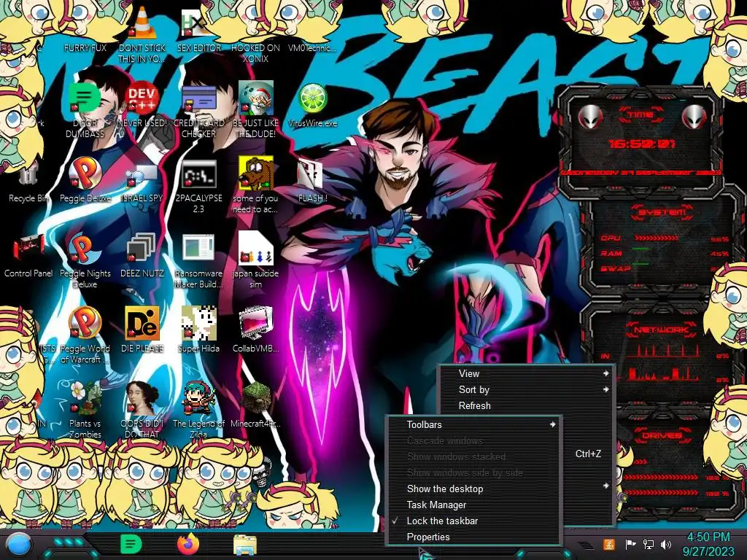This screenshot has height=560, width=747.
Task: Click the orange Java tray icon
Action: pos(609,544)
